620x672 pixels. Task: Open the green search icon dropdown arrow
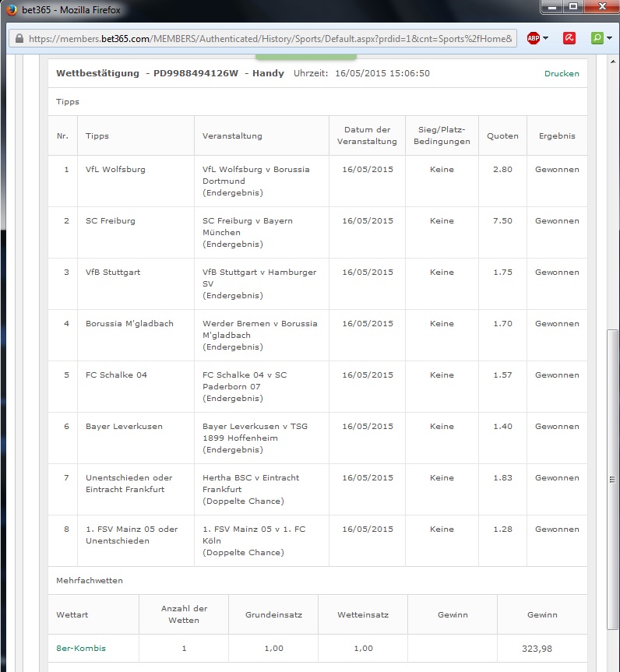[x=609, y=38]
